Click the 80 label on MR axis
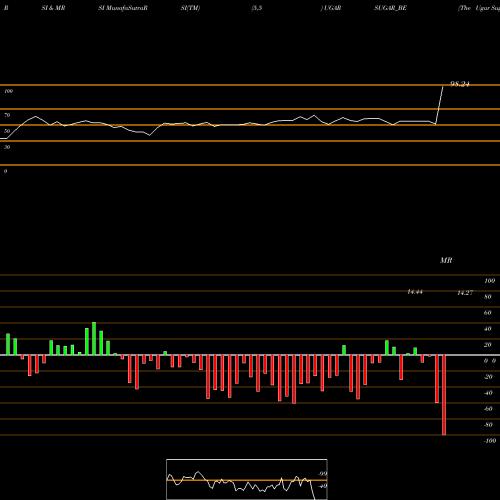This screenshot has height=500, width=500. click(x=488, y=297)
